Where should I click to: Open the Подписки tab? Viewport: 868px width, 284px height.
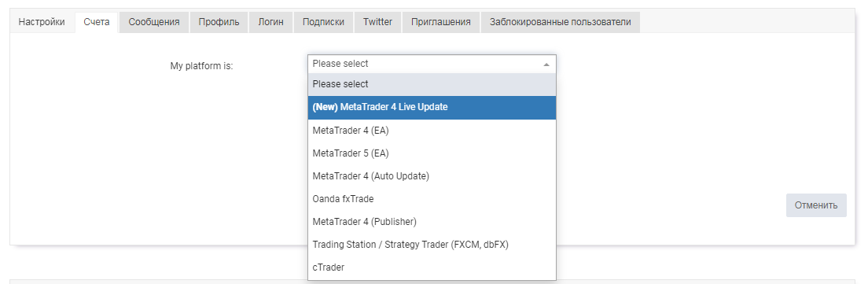(323, 22)
